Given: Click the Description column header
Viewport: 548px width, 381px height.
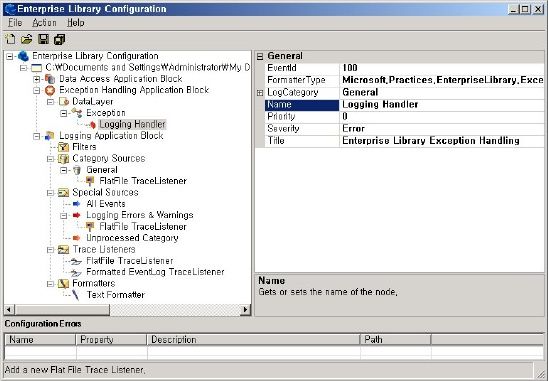Looking at the screenshot, I should [253, 340].
